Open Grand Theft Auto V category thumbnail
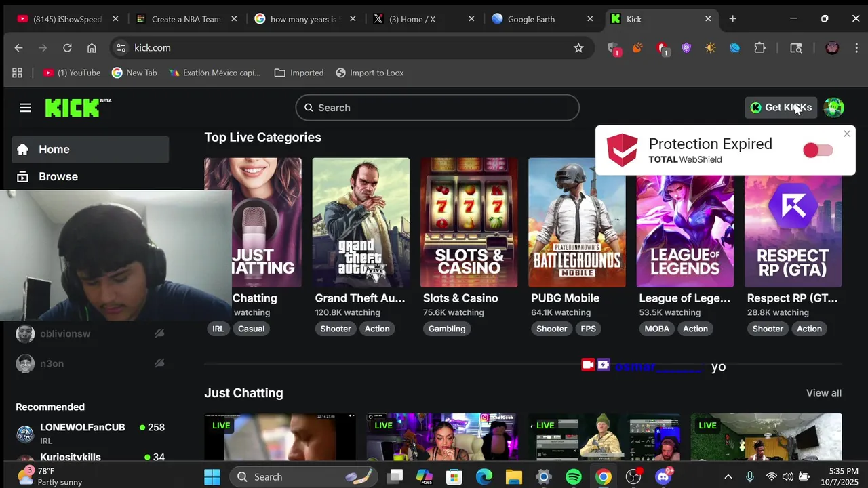 coord(361,222)
